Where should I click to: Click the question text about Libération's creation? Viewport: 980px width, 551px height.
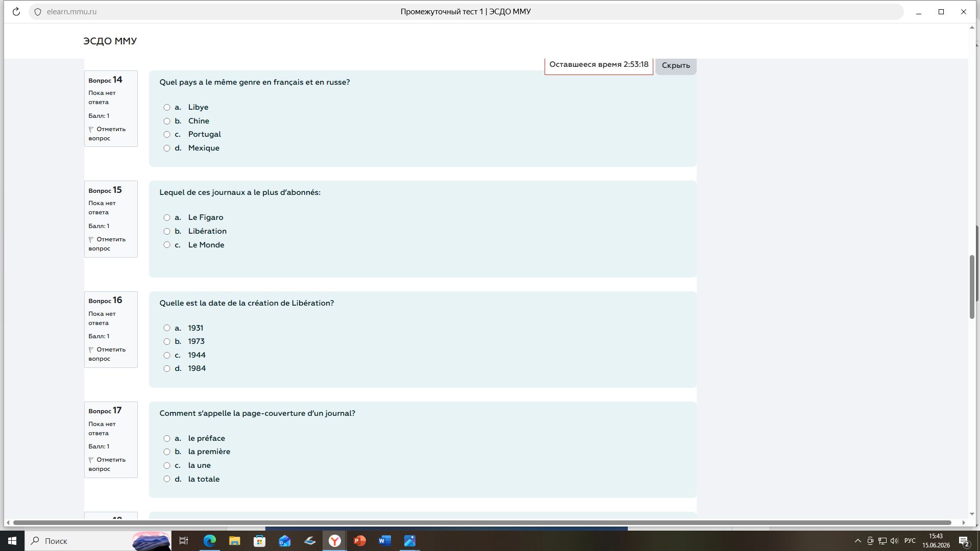247,304
